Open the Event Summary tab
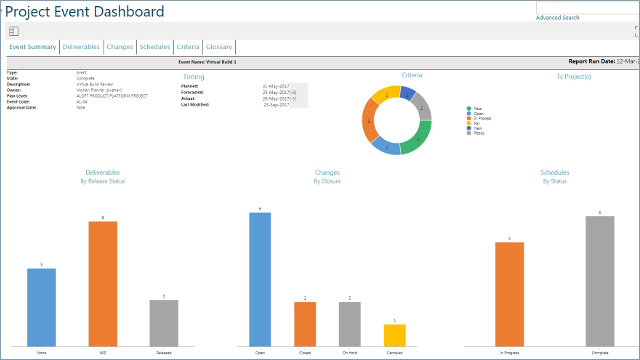 click(x=33, y=47)
